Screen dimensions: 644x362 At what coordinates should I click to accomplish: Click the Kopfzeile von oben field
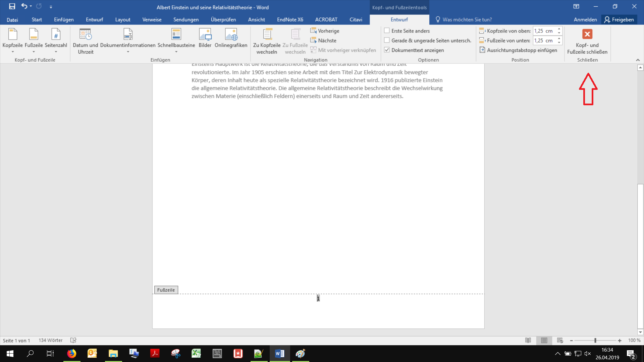tap(544, 31)
